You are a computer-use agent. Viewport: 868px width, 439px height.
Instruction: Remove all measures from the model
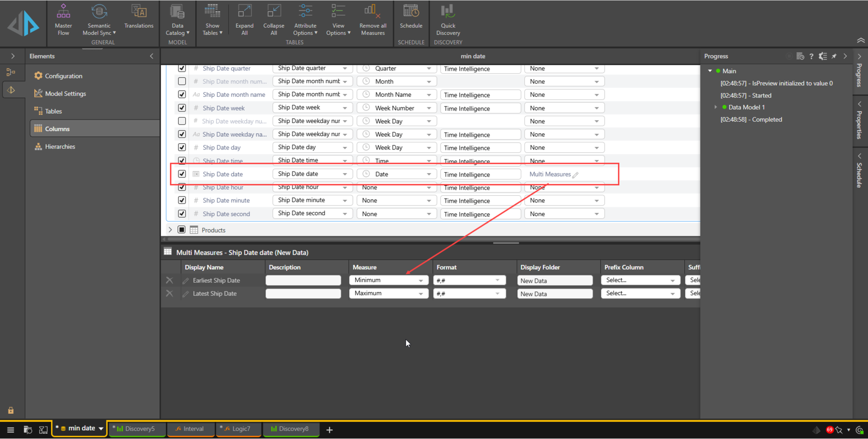coord(372,20)
